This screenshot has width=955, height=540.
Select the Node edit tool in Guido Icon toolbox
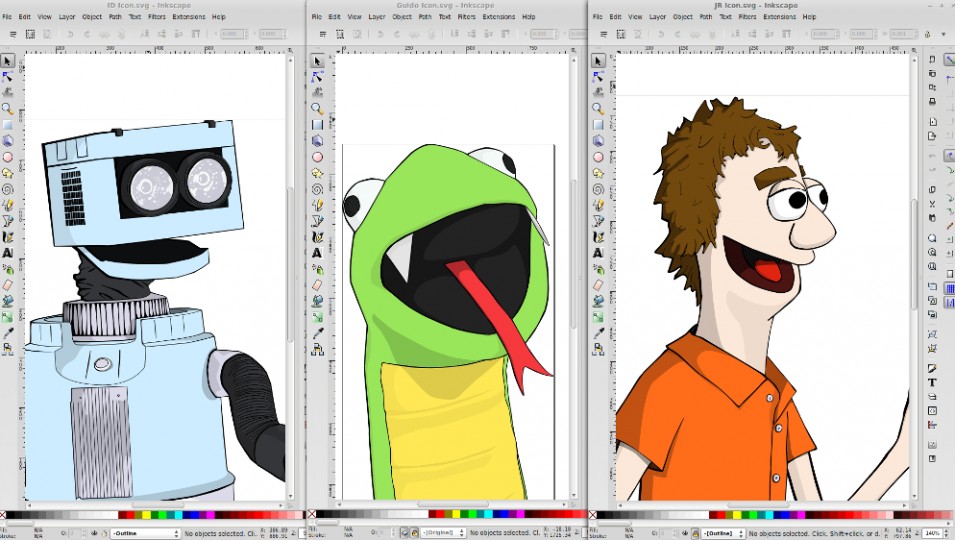click(318, 77)
